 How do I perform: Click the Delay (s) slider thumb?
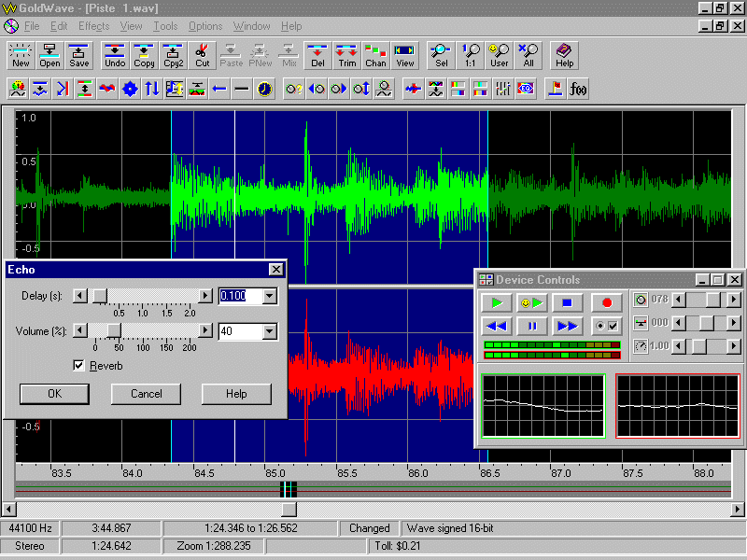click(100, 296)
